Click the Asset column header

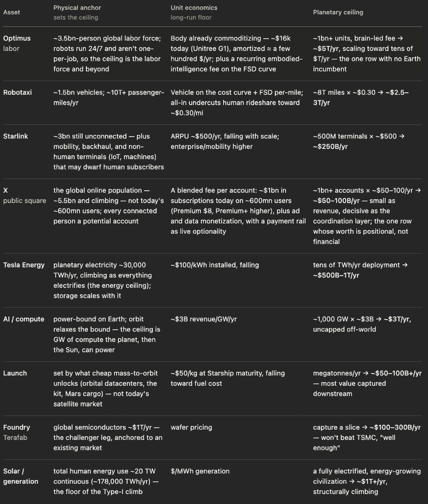coord(12,12)
